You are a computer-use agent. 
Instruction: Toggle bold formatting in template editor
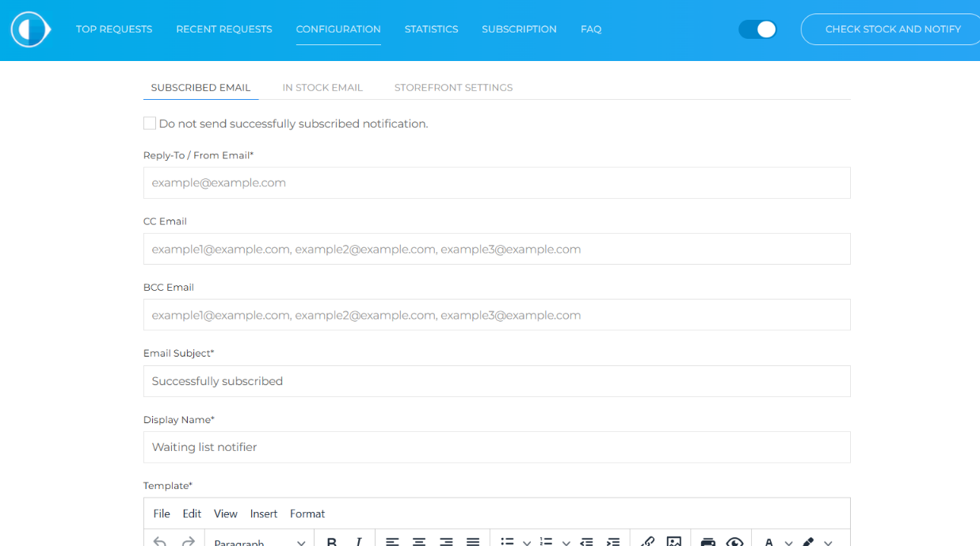(332, 542)
